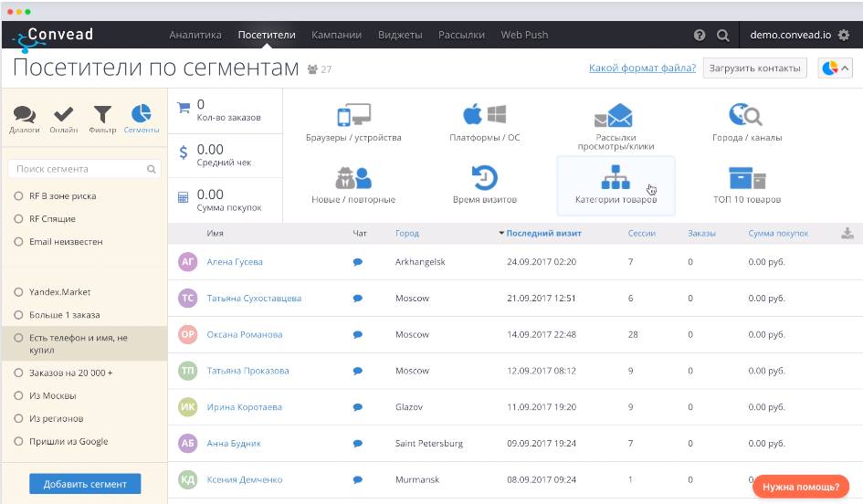This screenshot has width=863, height=504.
Task: Open the Filter funnel icon
Action: [102, 115]
